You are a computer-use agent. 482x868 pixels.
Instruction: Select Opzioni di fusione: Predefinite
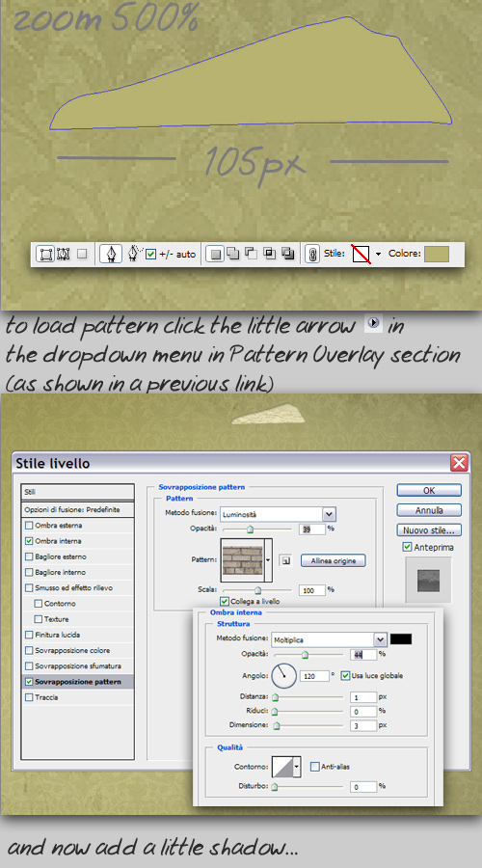pos(77,509)
